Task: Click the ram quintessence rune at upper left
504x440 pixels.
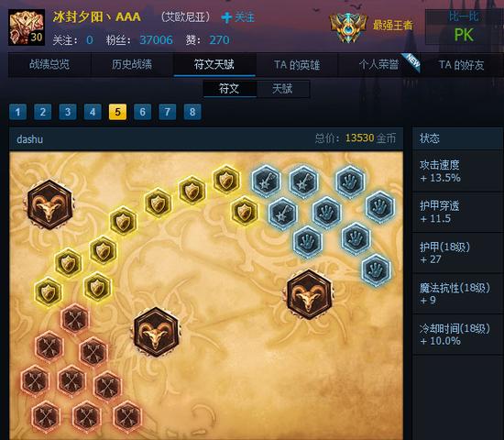Action: pyautogui.click(x=49, y=205)
